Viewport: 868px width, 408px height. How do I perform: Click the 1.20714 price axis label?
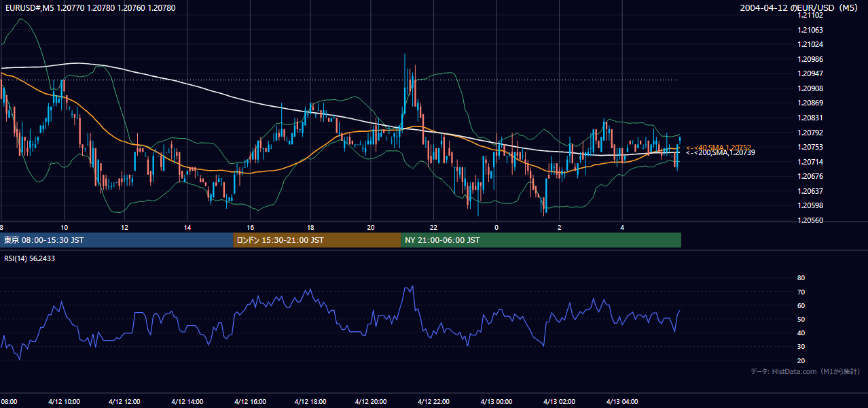[x=810, y=162]
